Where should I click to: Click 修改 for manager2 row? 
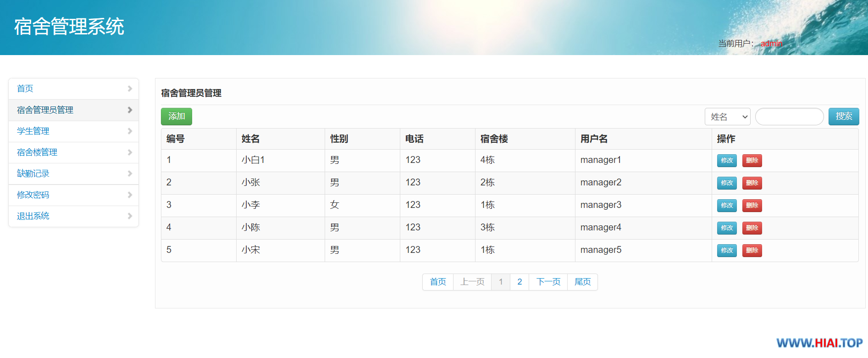[x=727, y=183]
